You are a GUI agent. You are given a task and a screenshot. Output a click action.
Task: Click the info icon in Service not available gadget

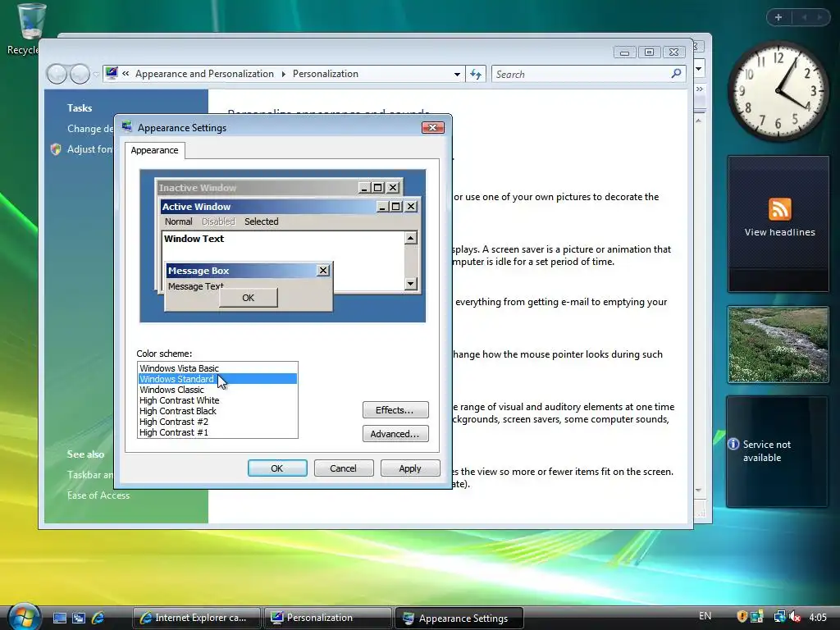(x=733, y=444)
